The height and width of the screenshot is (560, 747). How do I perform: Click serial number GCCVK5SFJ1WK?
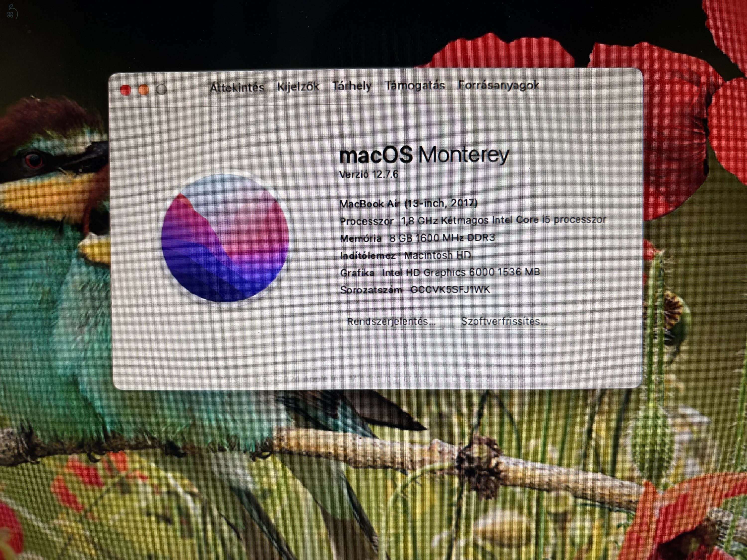(450, 290)
